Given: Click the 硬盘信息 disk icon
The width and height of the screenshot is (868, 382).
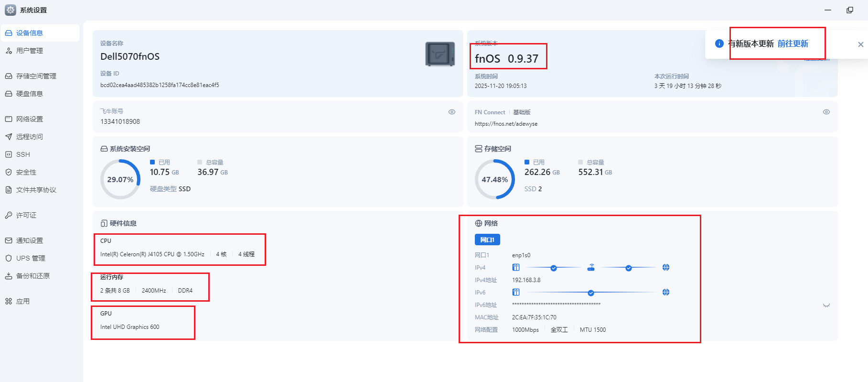Looking at the screenshot, I should tap(9, 94).
